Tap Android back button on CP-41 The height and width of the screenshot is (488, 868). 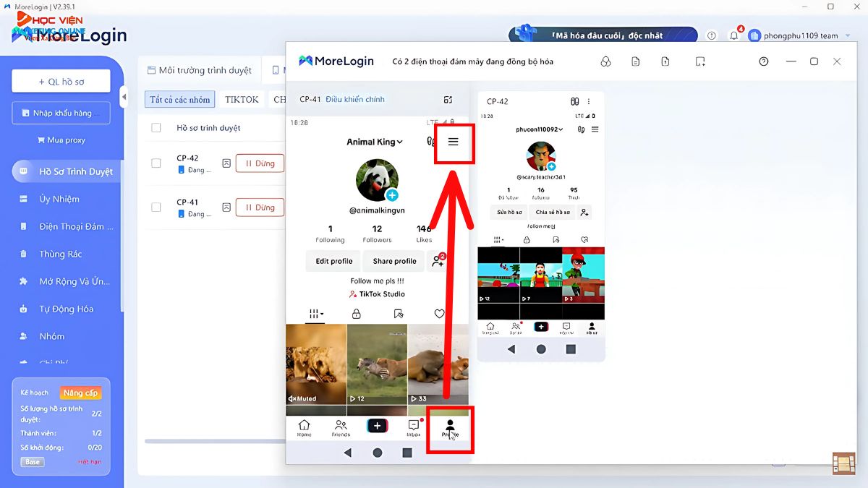pos(347,453)
